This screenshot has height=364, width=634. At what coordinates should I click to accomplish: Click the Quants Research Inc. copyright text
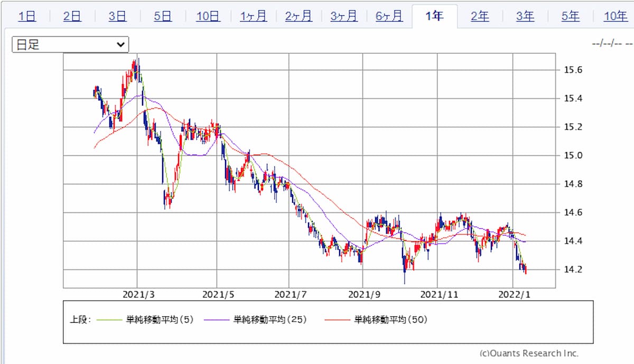[529, 353]
